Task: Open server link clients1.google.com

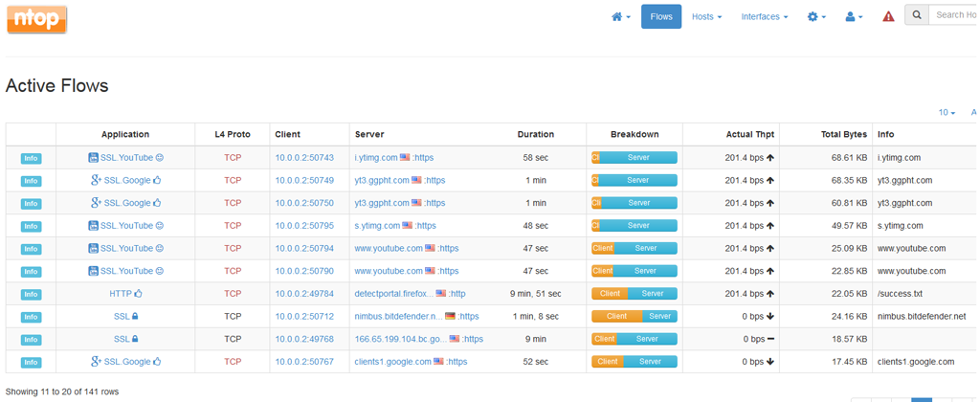Action: coord(393,362)
